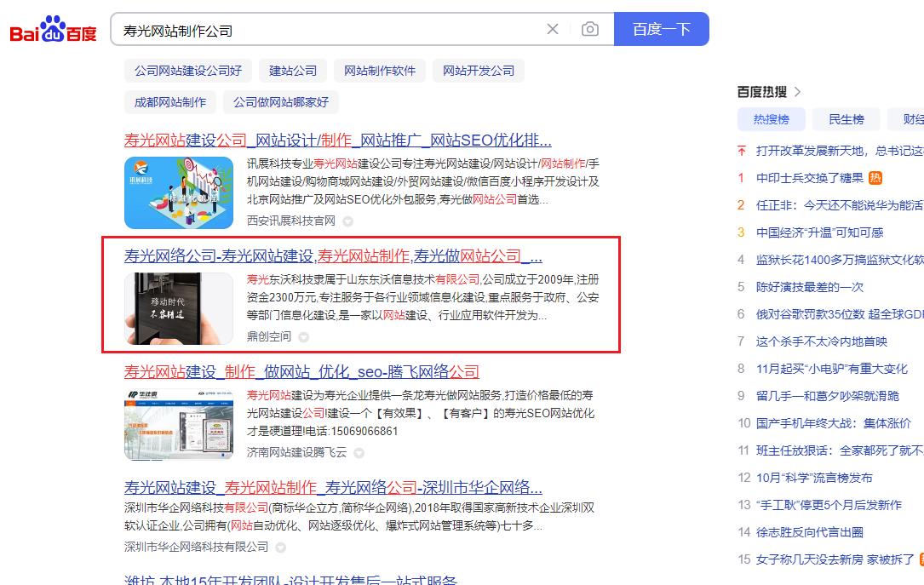Open the 寿光网络公司-寿光网站建设 result title
The height and width of the screenshot is (585, 924).
[333, 255]
